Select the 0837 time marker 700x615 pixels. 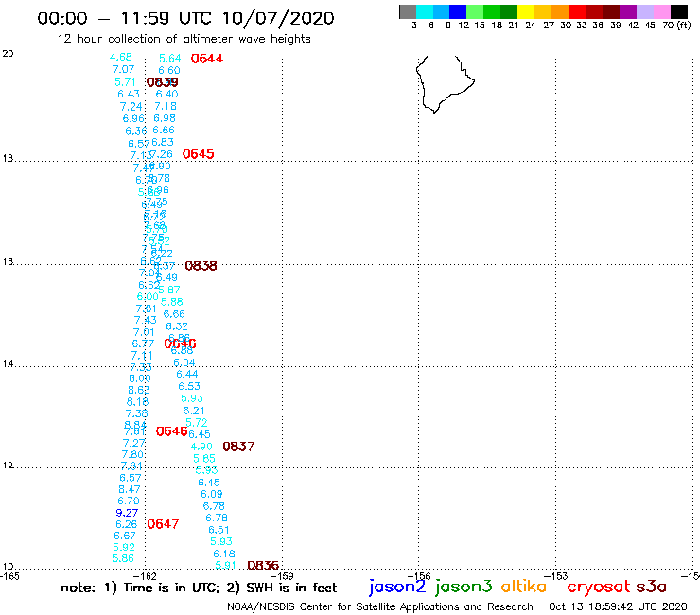[238, 447]
